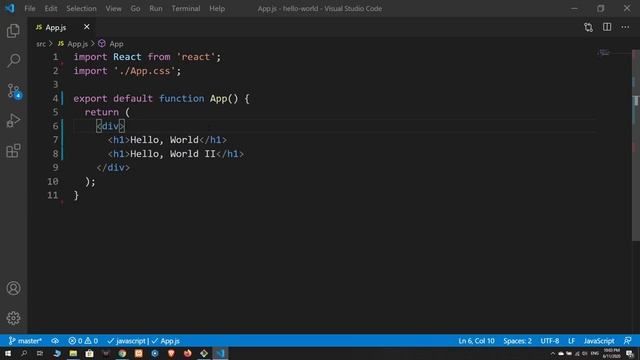
Task: Close the App.js editor tab
Action: [x=87, y=27]
